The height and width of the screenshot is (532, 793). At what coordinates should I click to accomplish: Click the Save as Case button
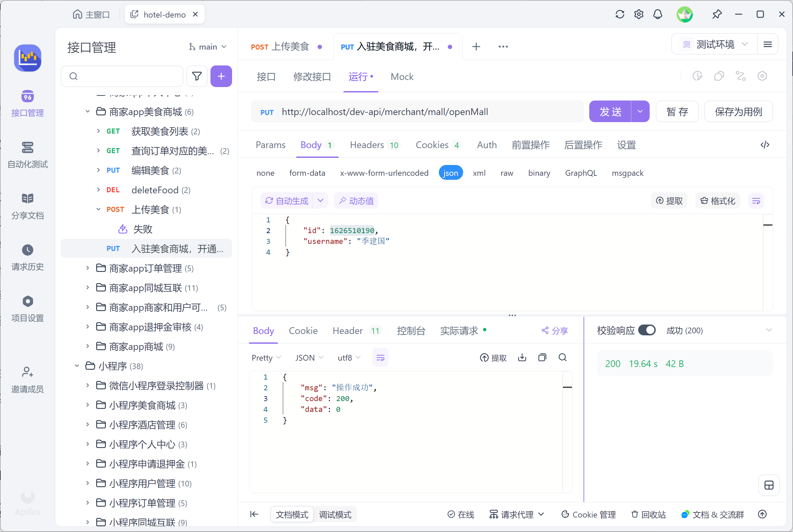coord(738,112)
